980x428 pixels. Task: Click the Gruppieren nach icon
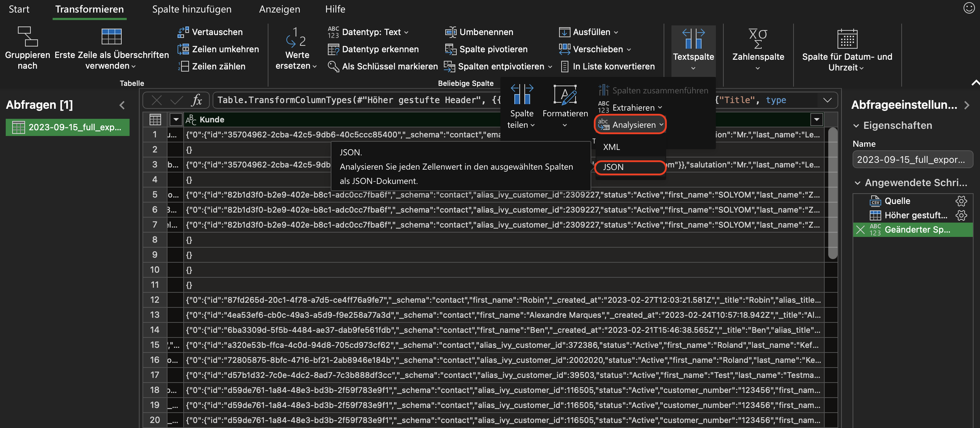(x=28, y=37)
